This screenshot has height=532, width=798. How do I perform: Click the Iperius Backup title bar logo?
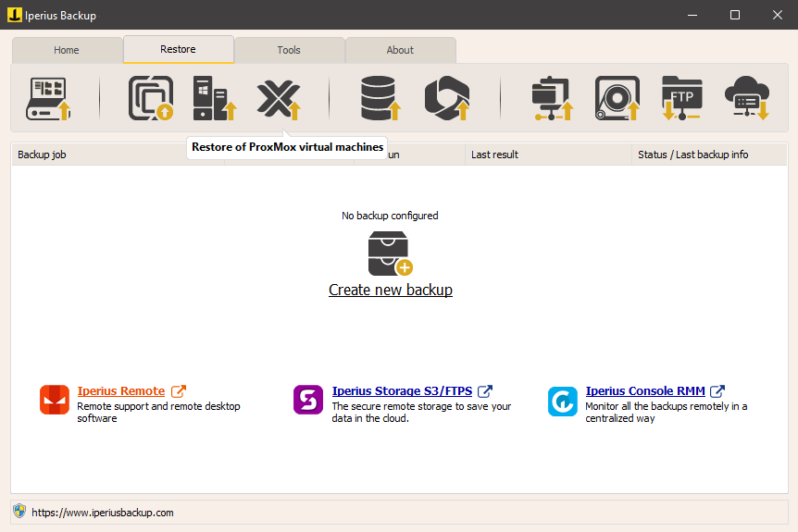point(15,15)
